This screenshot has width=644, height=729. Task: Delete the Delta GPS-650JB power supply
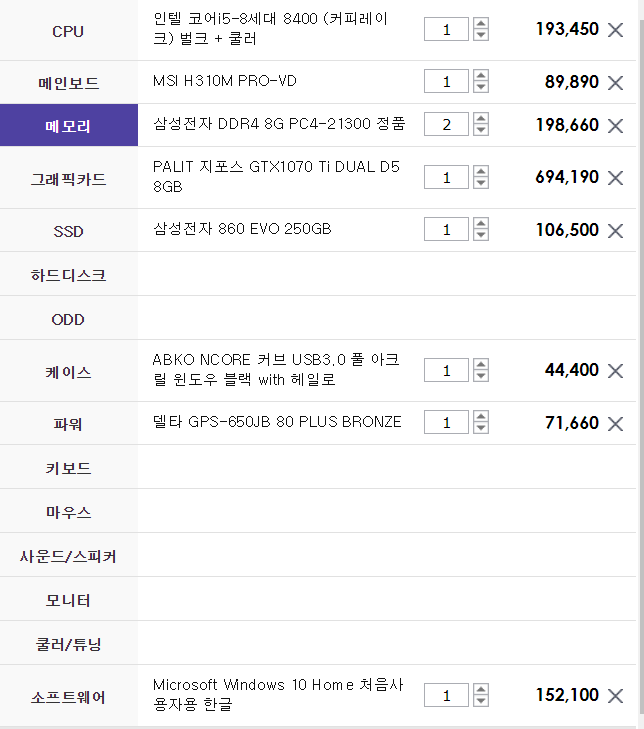pyautogui.click(x=616, y=424)
